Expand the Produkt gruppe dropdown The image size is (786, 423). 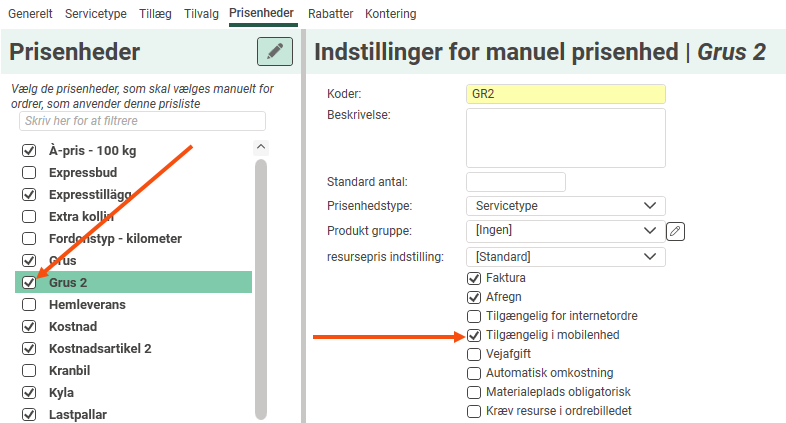point(565,232)
